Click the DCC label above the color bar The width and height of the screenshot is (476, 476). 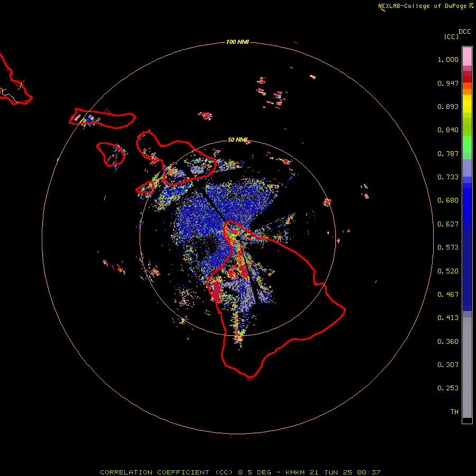[465, 32]
